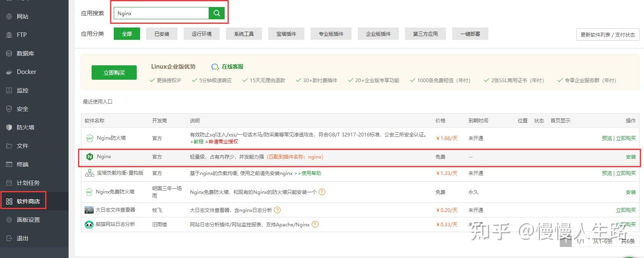Click 安装 for Nginx免费防火墙
This screenshot has width=644, height=258.
631,192
